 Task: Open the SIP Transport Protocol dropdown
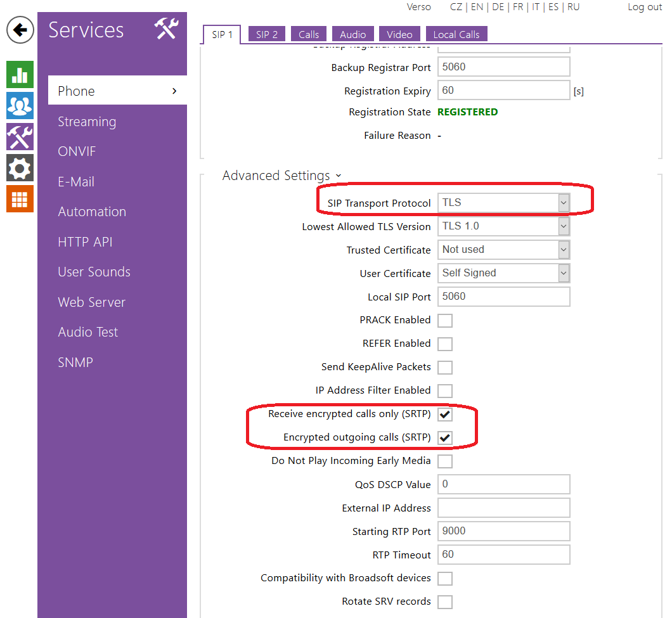click(504, 203)
